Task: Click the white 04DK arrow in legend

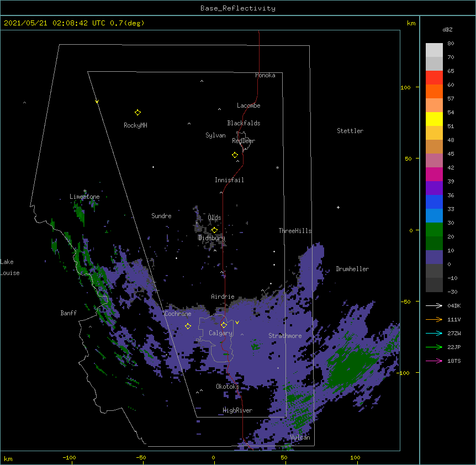Action: [434, 305]
